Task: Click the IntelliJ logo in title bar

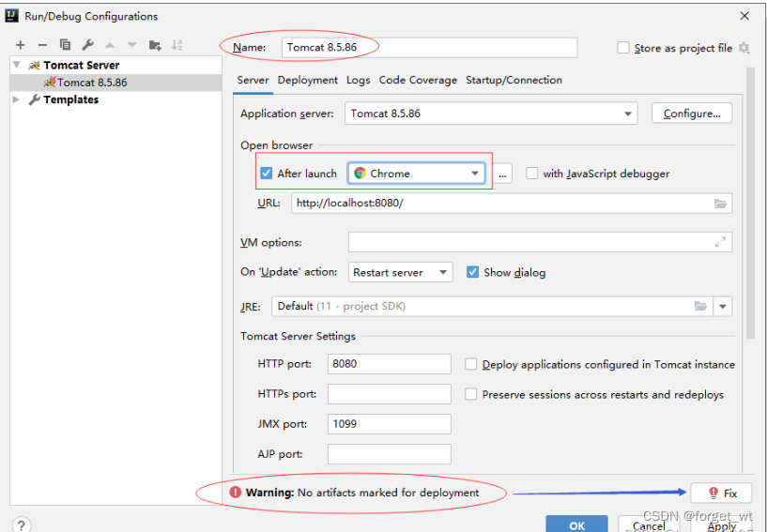Action: [x=11, y=16]
